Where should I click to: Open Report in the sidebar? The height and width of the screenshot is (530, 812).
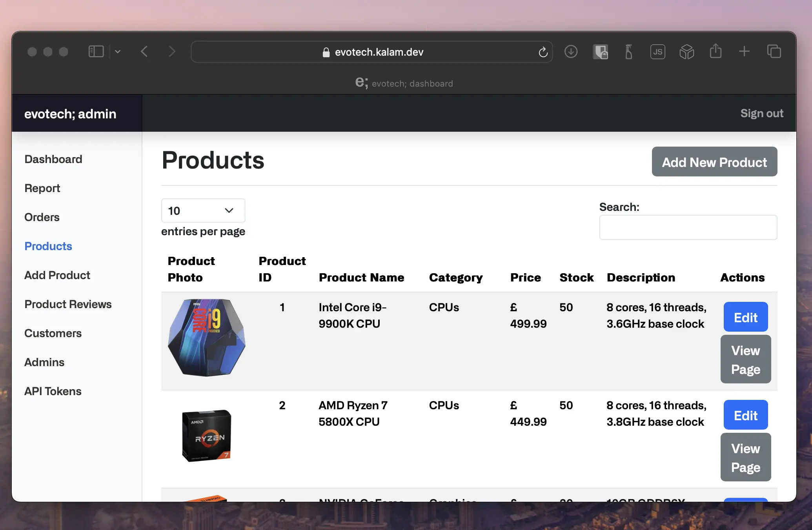[42, 188]
